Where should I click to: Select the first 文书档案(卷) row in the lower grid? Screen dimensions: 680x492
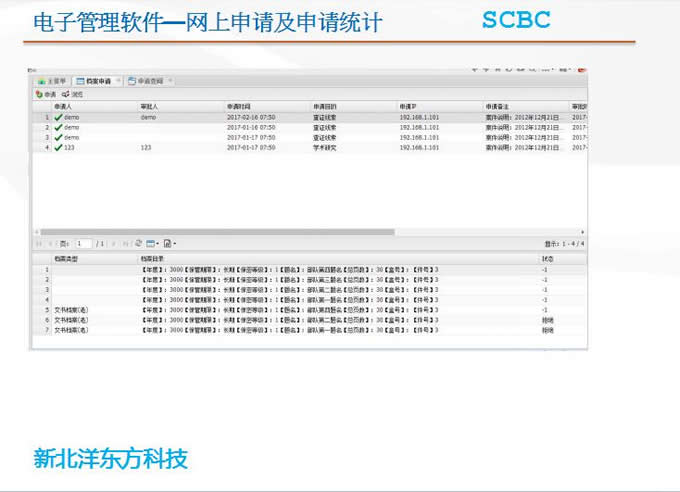(x=70, y=309)
